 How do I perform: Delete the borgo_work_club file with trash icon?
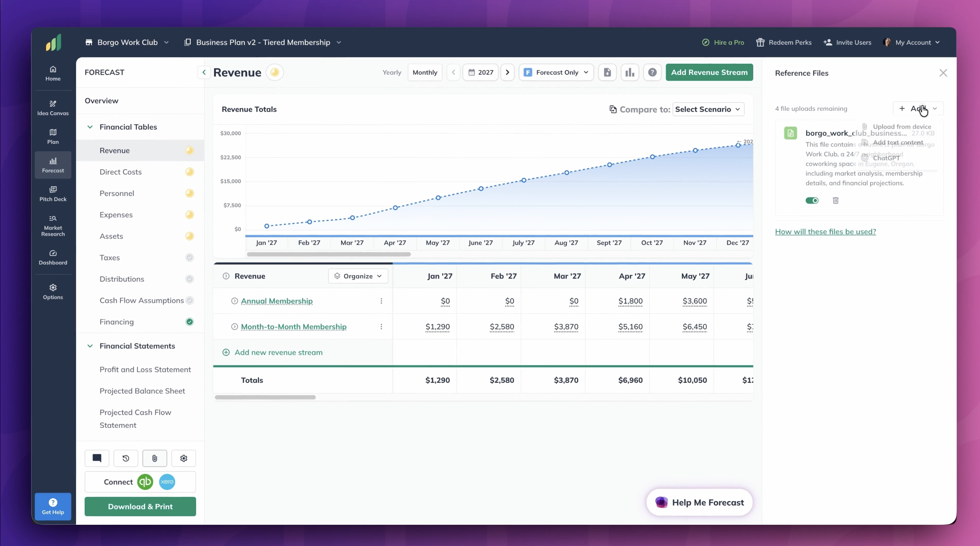click(835, 201)
